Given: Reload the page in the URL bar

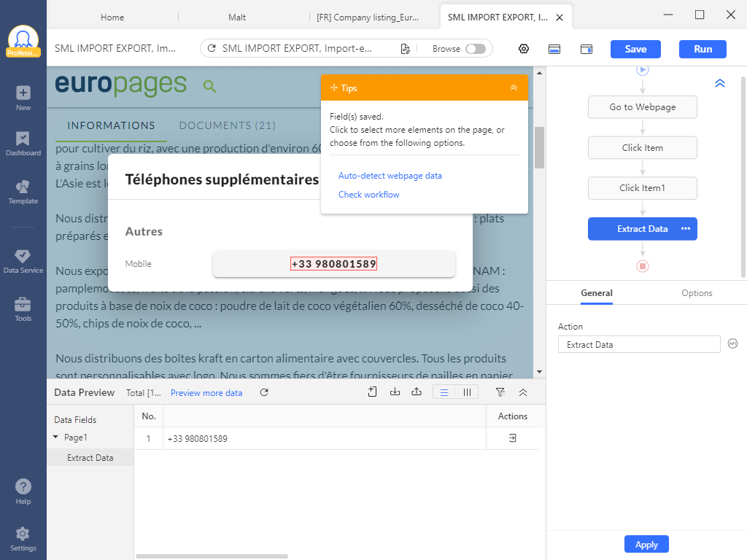Looking at the screenshot, I should (212, 49).
